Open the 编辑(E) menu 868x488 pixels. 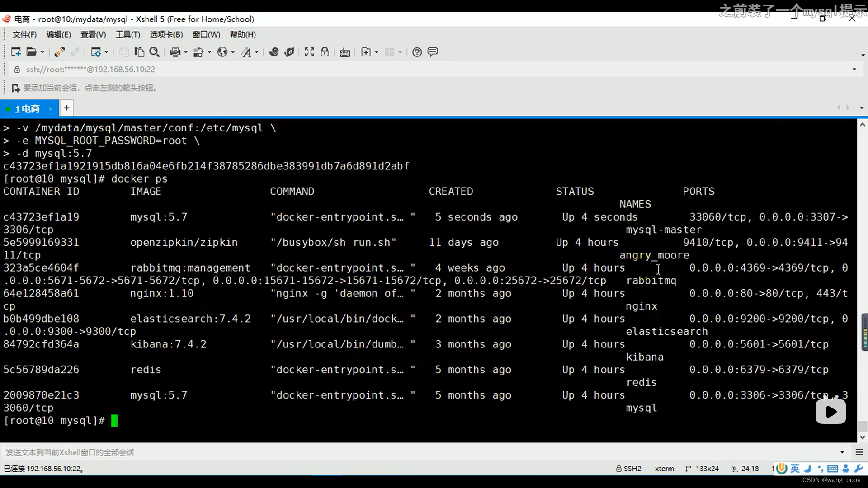pos(58,35)
